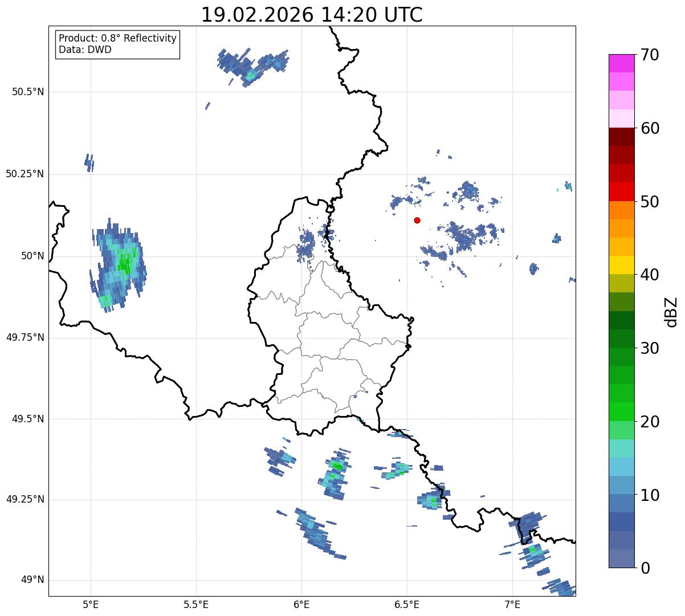Select the orange colorbar swatch below 50
This screenshot has height=616, width=685.
(x=621, y=210)
